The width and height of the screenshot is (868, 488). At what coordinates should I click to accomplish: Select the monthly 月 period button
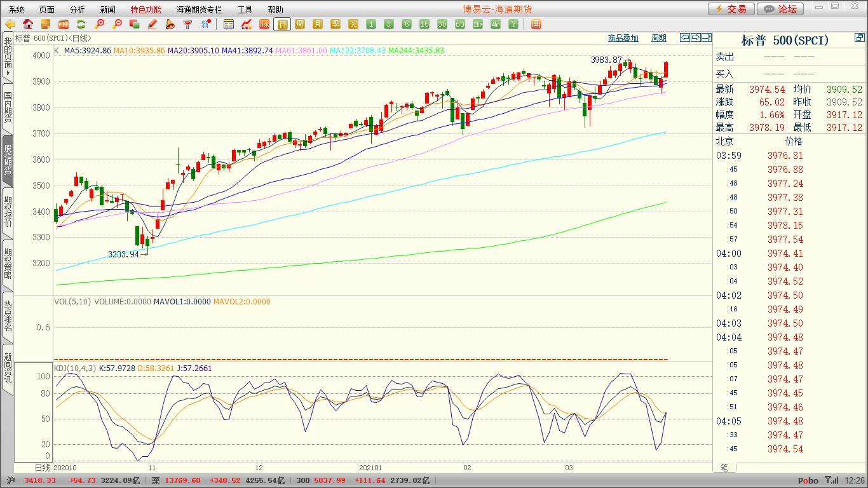[x=318, y=24]
